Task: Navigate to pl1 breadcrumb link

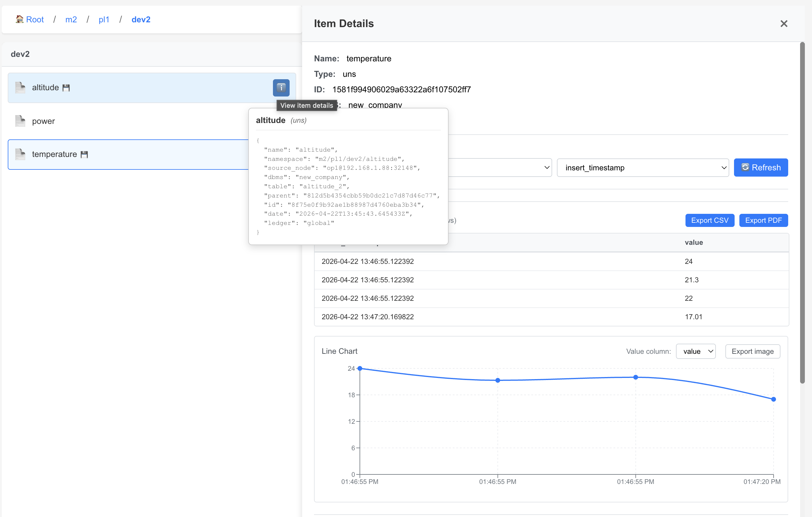Action: (x=104, y=20)
